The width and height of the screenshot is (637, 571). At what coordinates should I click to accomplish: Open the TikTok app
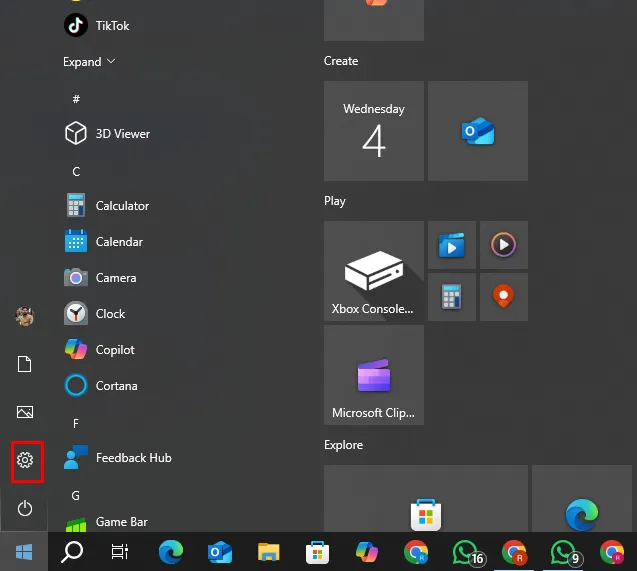coord(97,26)
